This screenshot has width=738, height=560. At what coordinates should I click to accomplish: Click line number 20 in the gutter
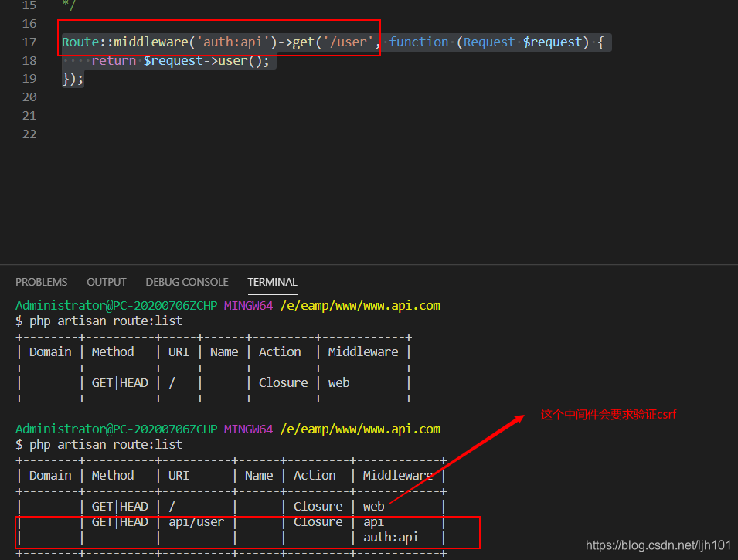[29, 97]
